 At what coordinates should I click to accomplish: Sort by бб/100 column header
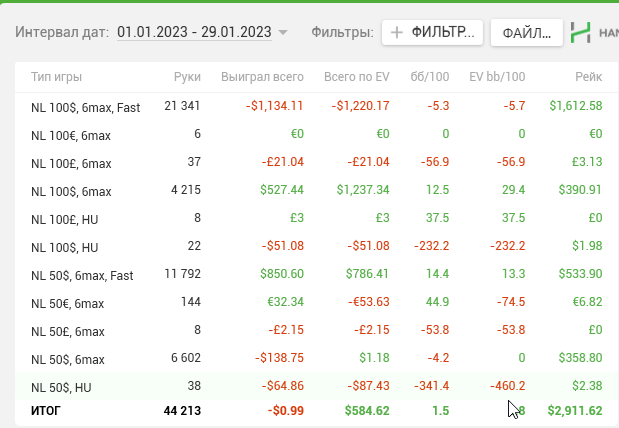pos(430,77)
